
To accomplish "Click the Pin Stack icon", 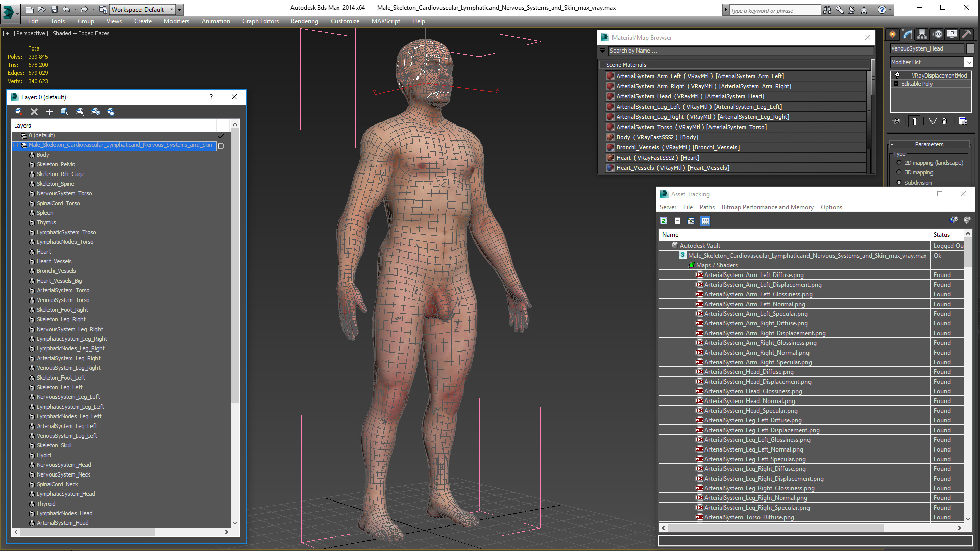I will point(897,121).
